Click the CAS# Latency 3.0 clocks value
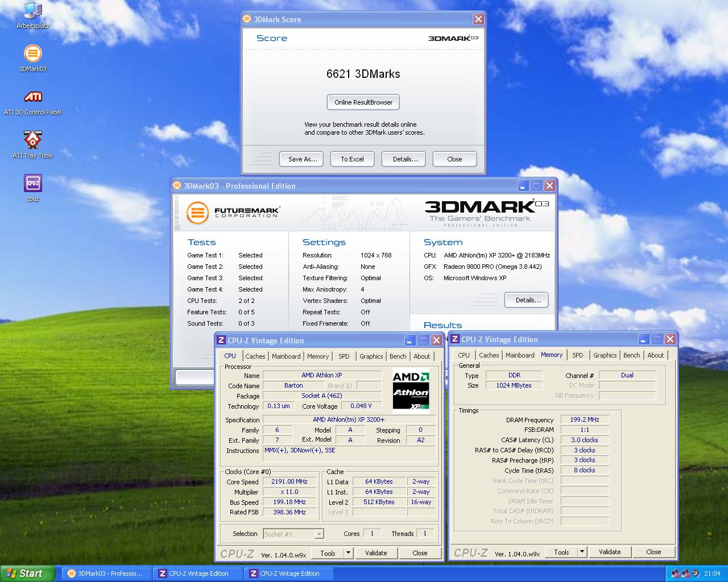 (585, 440)
